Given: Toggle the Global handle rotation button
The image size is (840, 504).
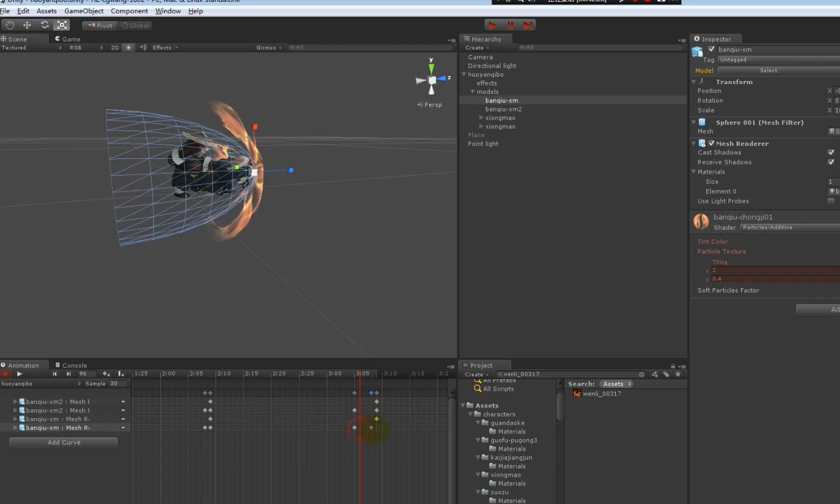Looking at the screenshot, I should click(136, 25).
